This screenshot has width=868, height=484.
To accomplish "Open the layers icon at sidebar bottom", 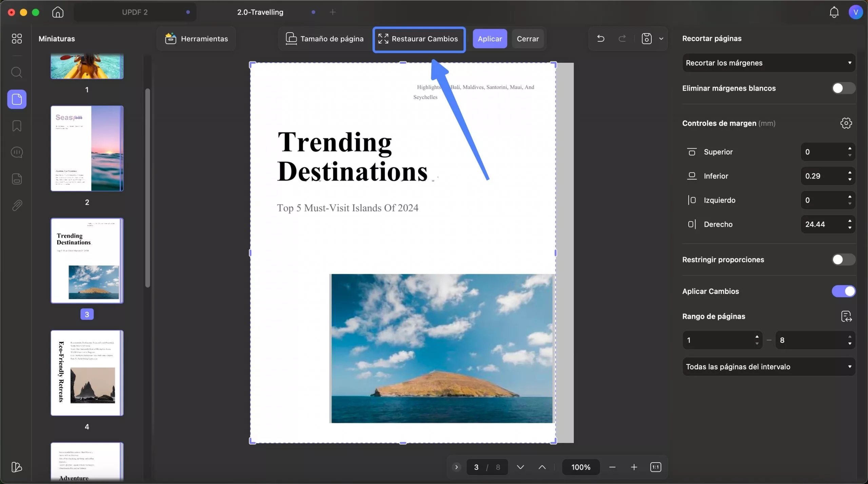I will click(x=17, y=467).
